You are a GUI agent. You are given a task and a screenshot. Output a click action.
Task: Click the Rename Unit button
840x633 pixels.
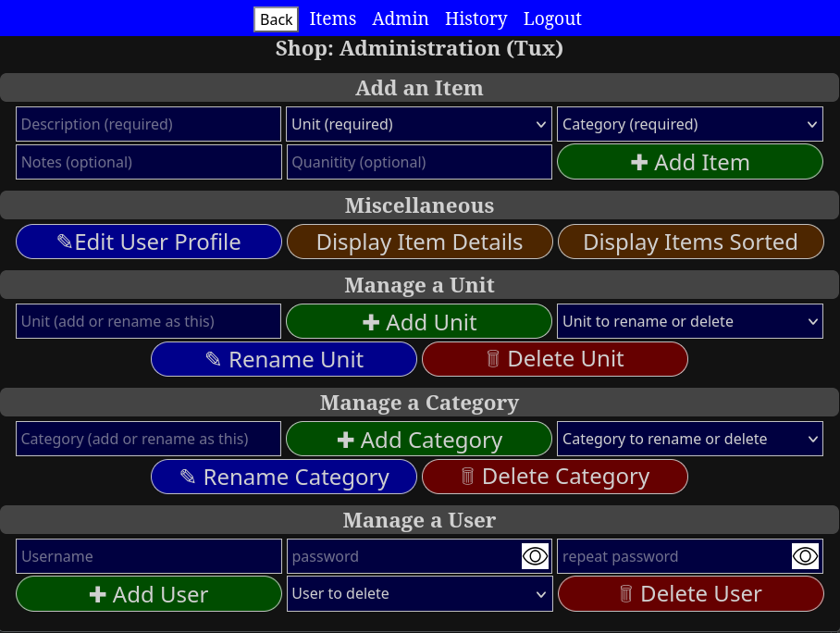[x=284, y=359]
